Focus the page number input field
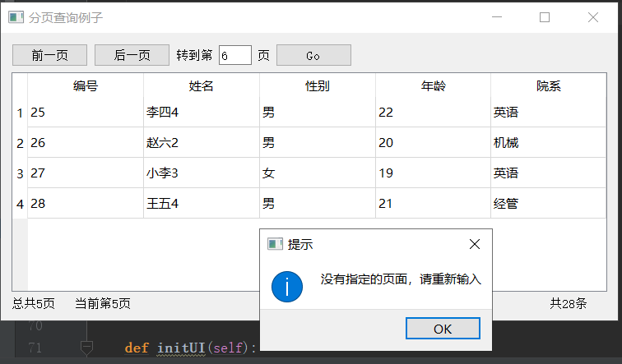 234,55
